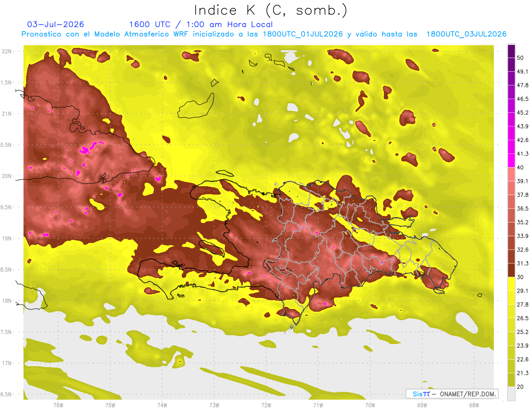Click the "21N" latitude label
This screenshot has height=411, width=532.
click(x=7, y=114)
